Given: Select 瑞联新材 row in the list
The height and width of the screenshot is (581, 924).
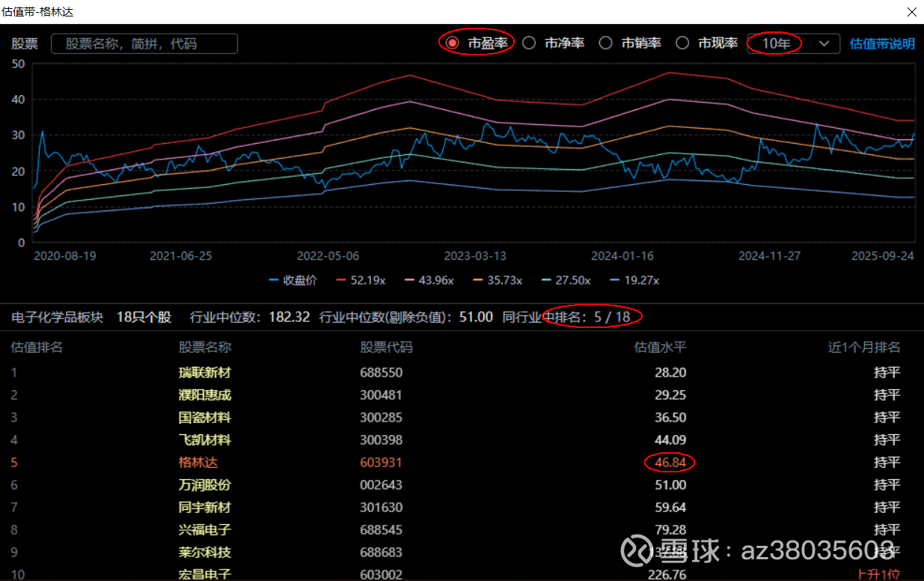Looking at the screenshot, I should click(x=205, y=372).
